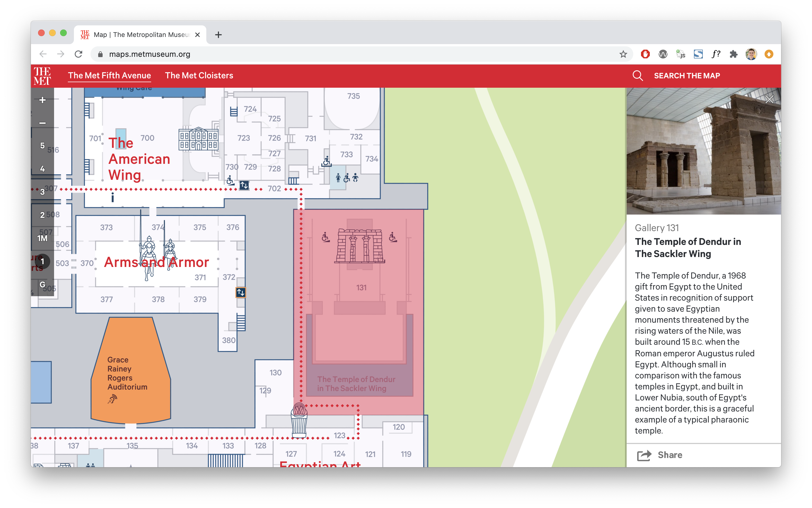Click wheelchair ramp icon right of temple
This screenshot has height=508, width=812.
point(393,237)
